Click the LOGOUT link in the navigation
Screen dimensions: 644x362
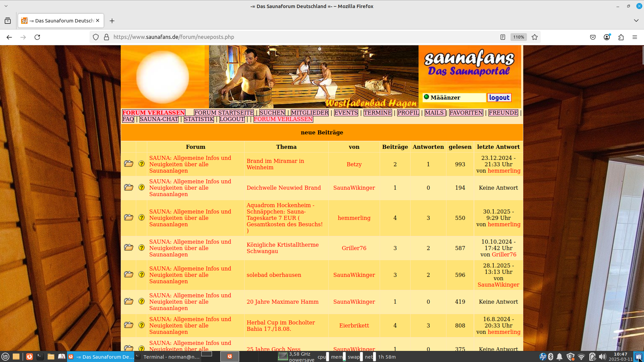pyautogui.click(x=232, y=119)
